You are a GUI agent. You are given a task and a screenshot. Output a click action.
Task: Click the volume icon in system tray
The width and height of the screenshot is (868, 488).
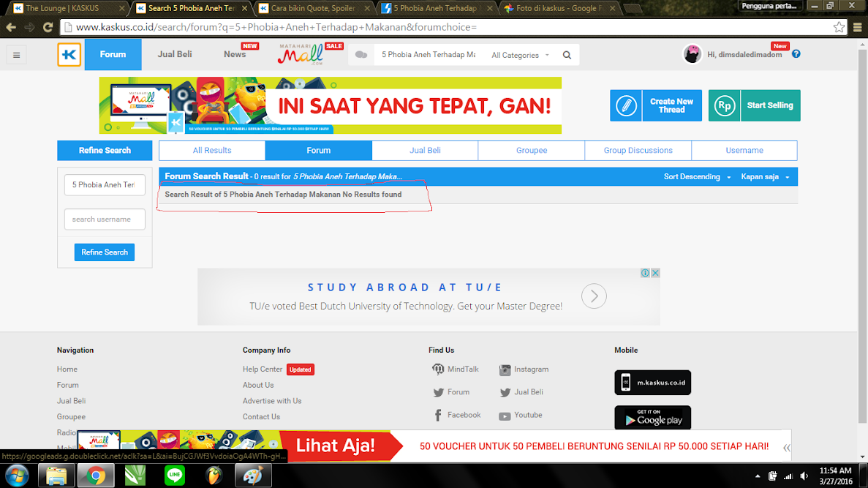804,476
